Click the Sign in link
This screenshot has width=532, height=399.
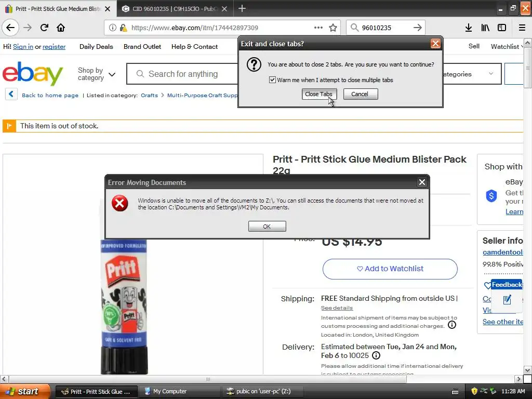(23, 46)
